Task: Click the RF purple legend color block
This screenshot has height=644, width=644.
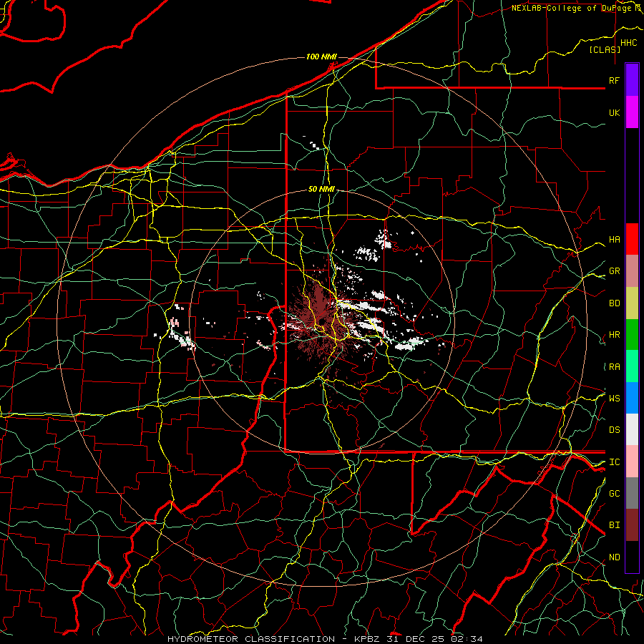Action: [x=632, y=80]
